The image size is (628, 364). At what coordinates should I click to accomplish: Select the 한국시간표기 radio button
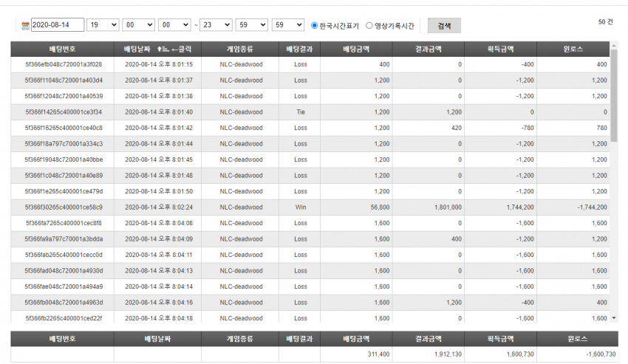[315, 25]
